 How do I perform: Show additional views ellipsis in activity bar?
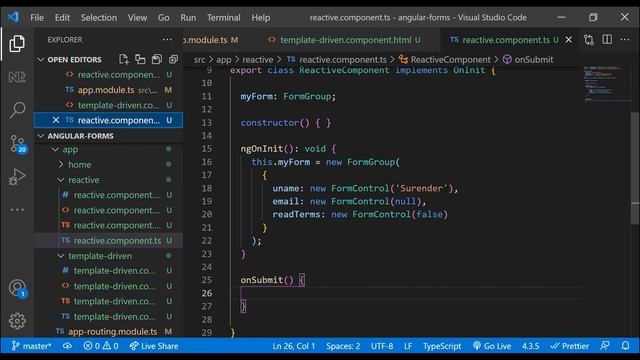pyautogui.click(x=17, y=210)
